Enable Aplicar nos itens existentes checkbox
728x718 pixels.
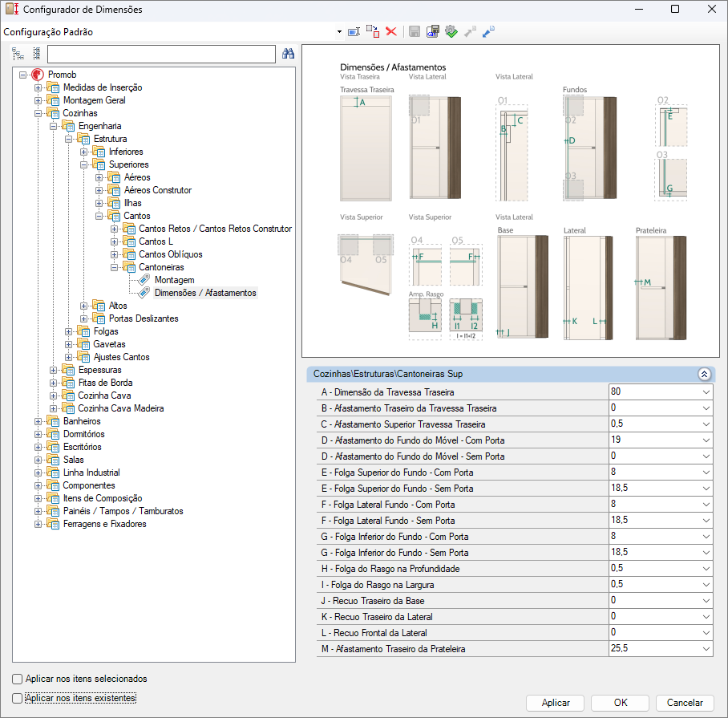coord(17,698)
